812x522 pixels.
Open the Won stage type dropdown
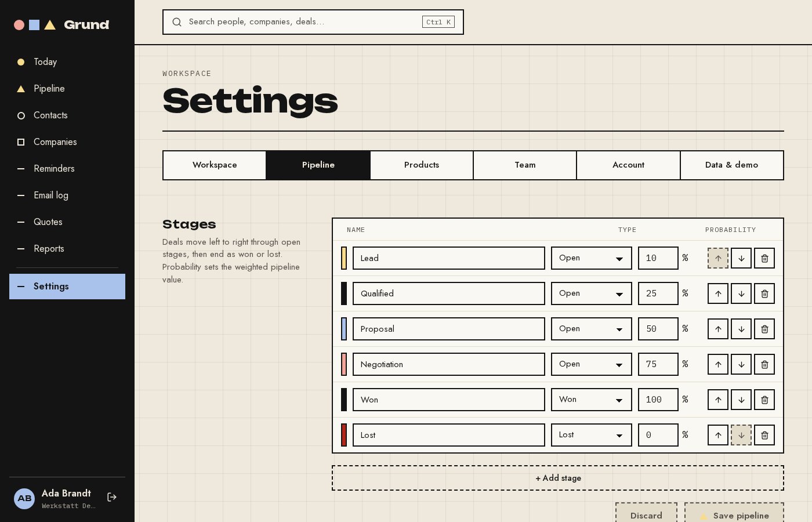tap(592, 400)
